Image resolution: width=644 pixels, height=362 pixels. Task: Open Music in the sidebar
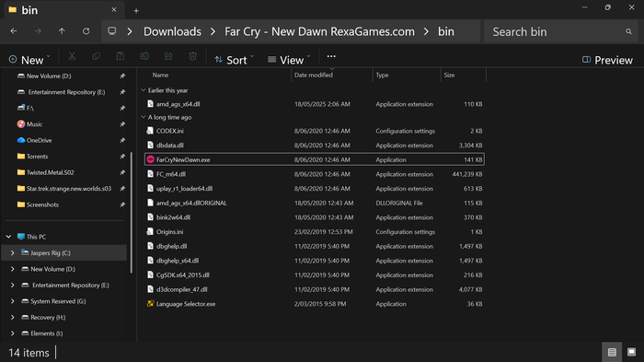(x=35, y=124)
